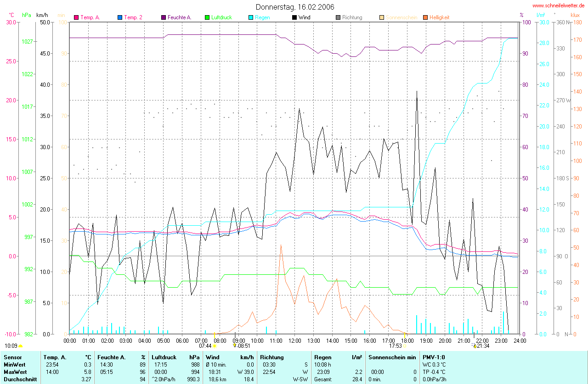The height and width of the screenshot is (384, 588).
Task: Click the purple Feuchte A. legend swatch
Action: pos(163,17)
